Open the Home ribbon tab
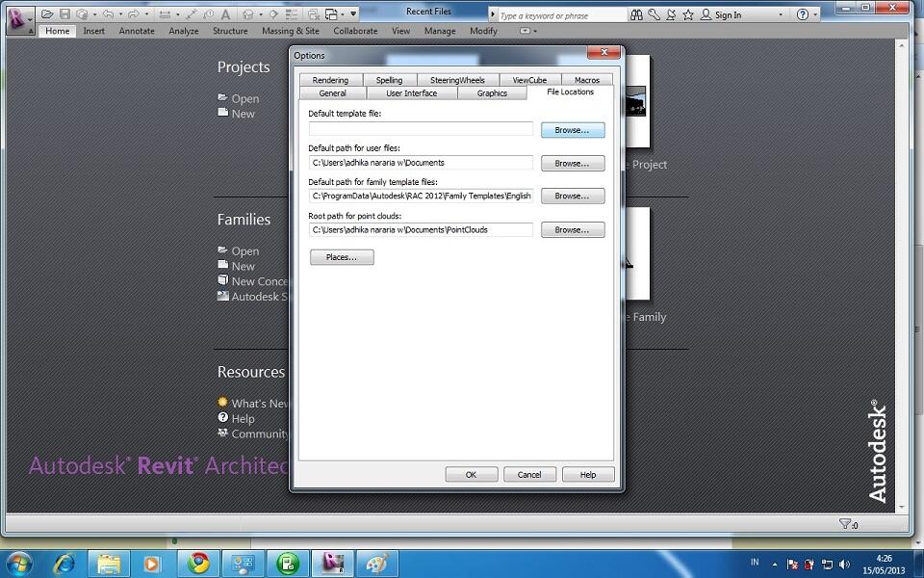The image size is (924, 578). coord(57,31)
